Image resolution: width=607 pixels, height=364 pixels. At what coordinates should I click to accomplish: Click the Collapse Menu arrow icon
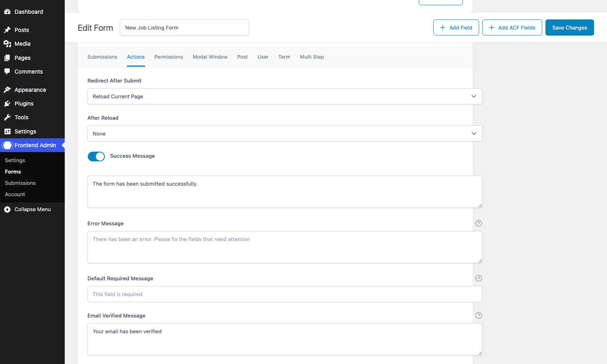(x=7, y=210)
